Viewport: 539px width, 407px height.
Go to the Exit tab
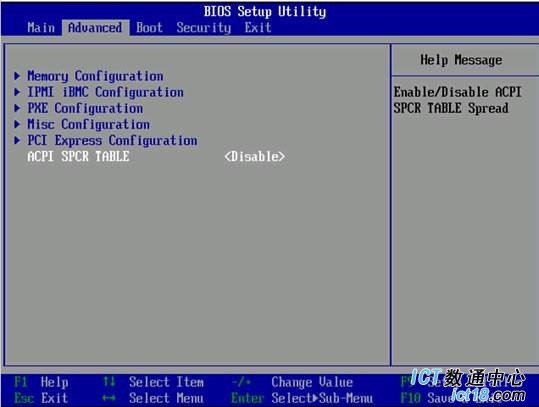[258, 28]
